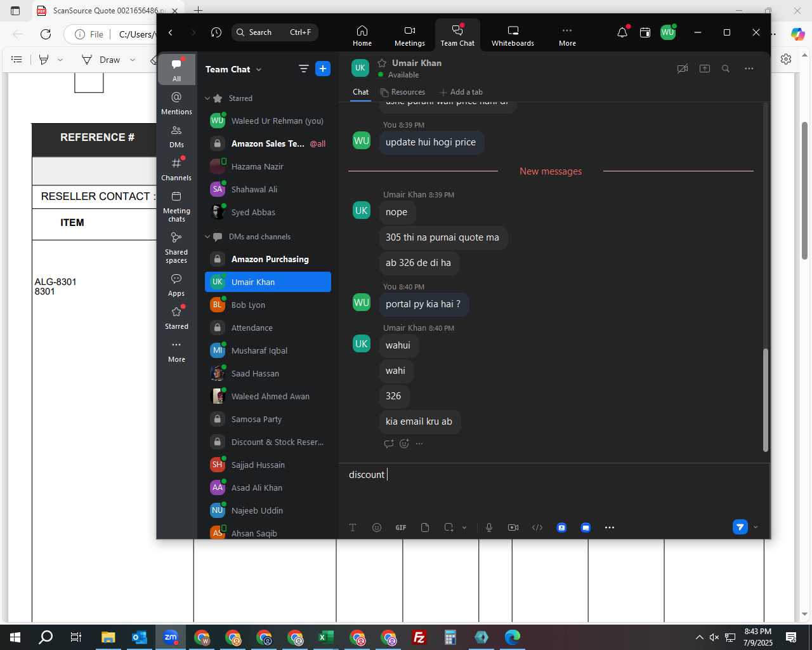Open the Whiteboards tab
The height and width of the screenshot is (650, 812).
pos(513,36)
